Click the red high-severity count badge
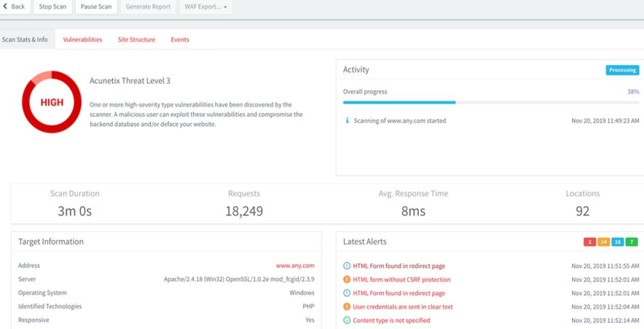Viewport: 644px width, 329px height. [x=590, y=242]
